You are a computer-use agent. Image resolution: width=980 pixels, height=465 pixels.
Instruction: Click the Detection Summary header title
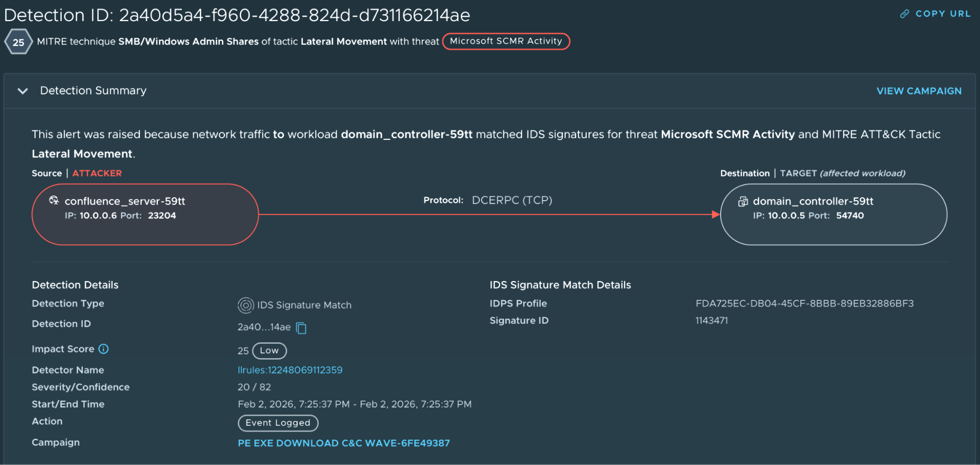(93, 91)
